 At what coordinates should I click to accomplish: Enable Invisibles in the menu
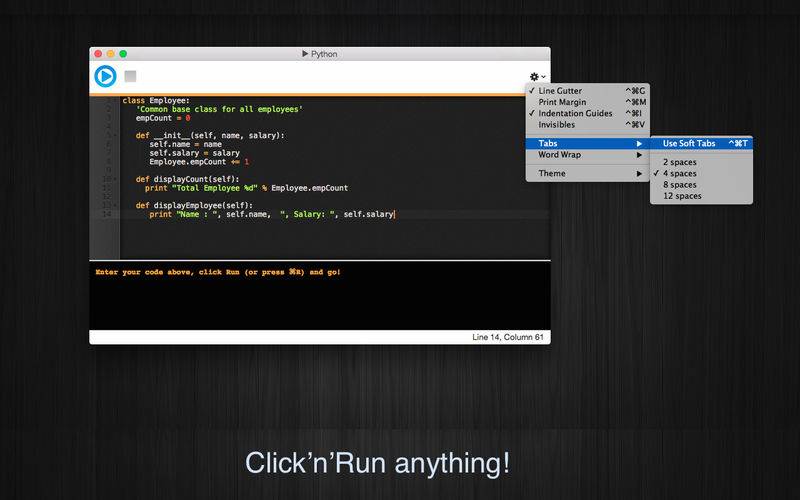click(x=588, y=124)
